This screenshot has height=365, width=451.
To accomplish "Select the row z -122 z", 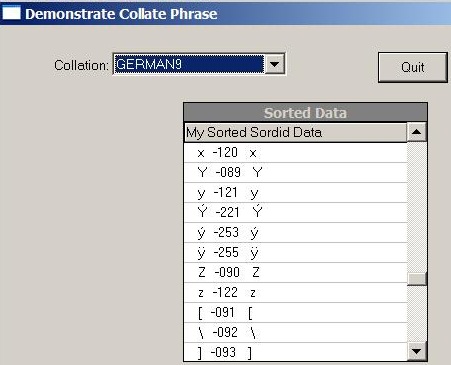I will tap(296, 293).
